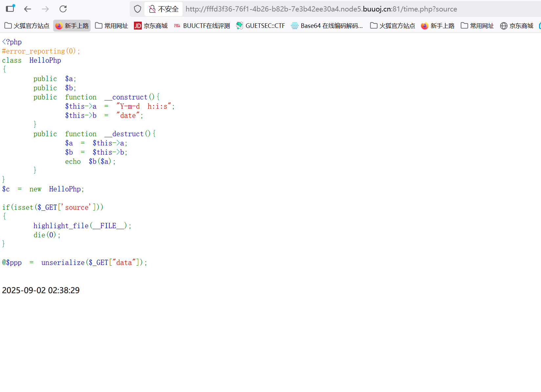This screenshot has width=541, height=392.
Task: Click the #error_reporting(0); comment line
Action: [41, 51]
